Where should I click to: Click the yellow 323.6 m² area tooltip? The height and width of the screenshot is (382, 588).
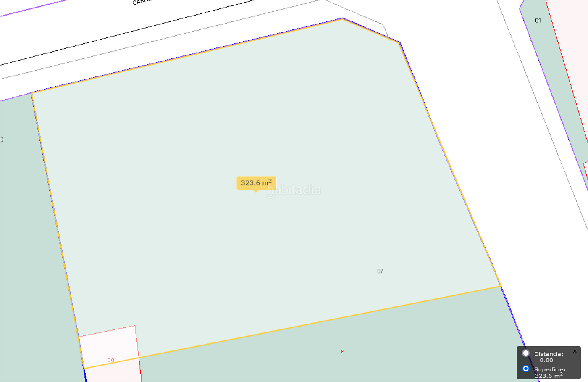[x=256, y=183]
